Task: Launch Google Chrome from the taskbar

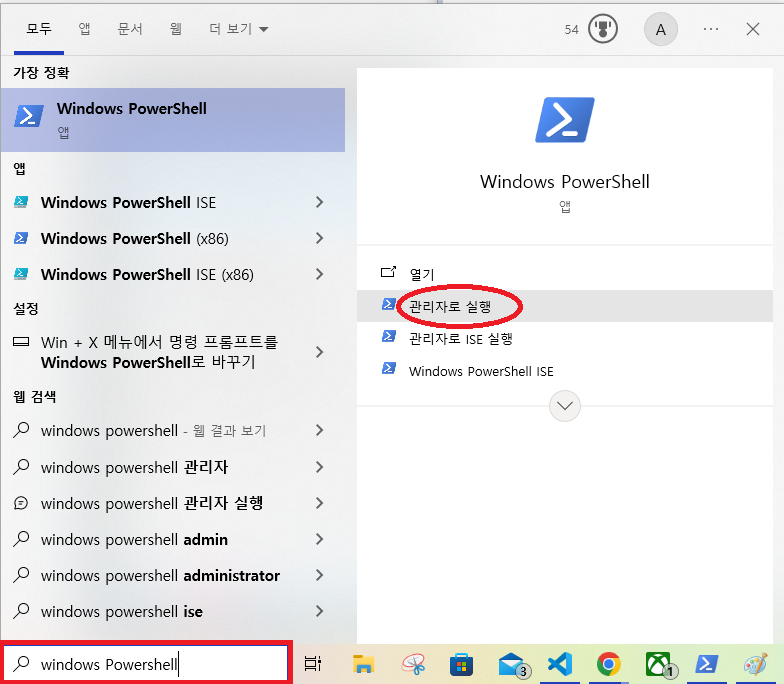Action: pyautogui.click(x=608, y=664)
